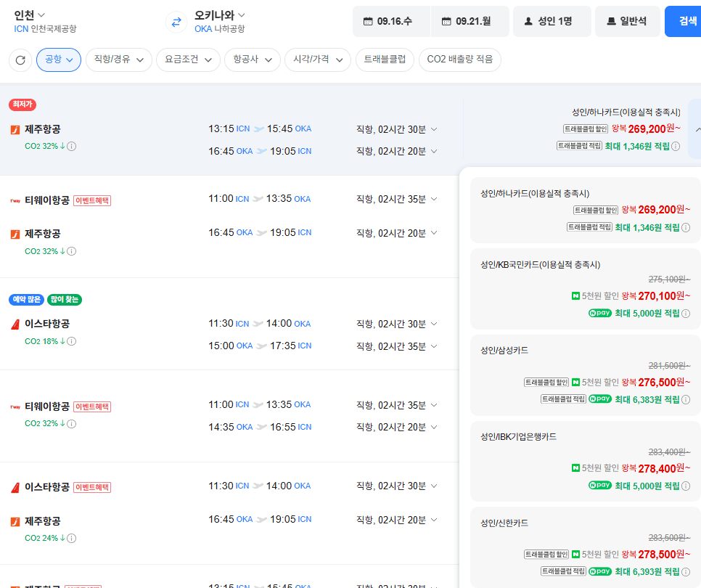Expand 11:00 ICN details in fourth 티웨이항공 result
This screenshot has height=588, width=701.
click(434, 405)
